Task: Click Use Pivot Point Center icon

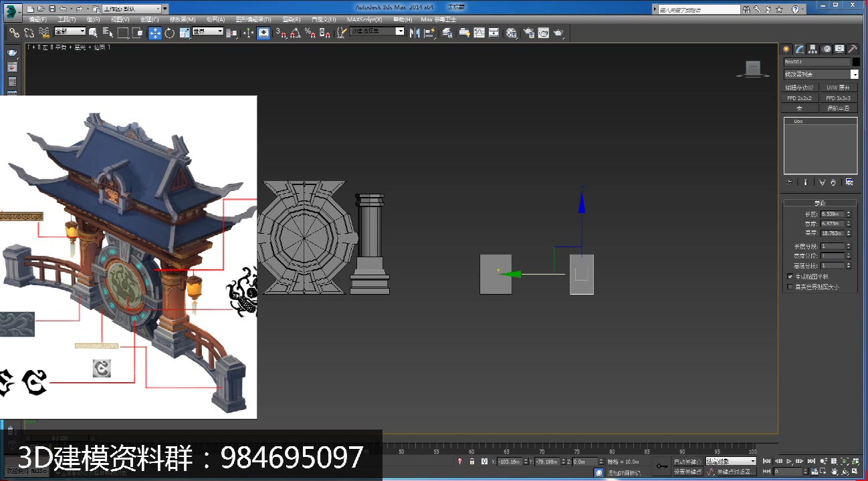Action: (x=232, y=32)
